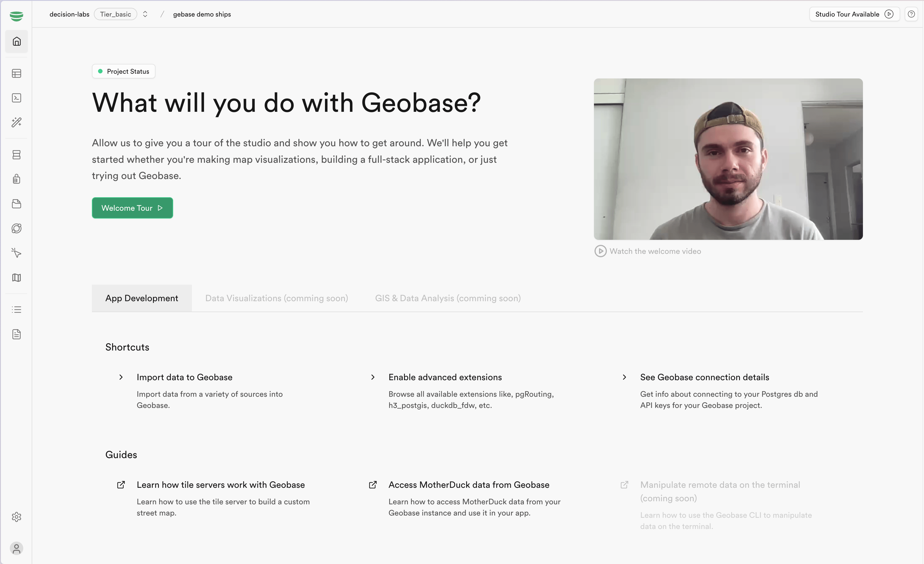Screen dimensions: 924x564
Task: Open the map view in the sidebar
Action: click(17, 277)
